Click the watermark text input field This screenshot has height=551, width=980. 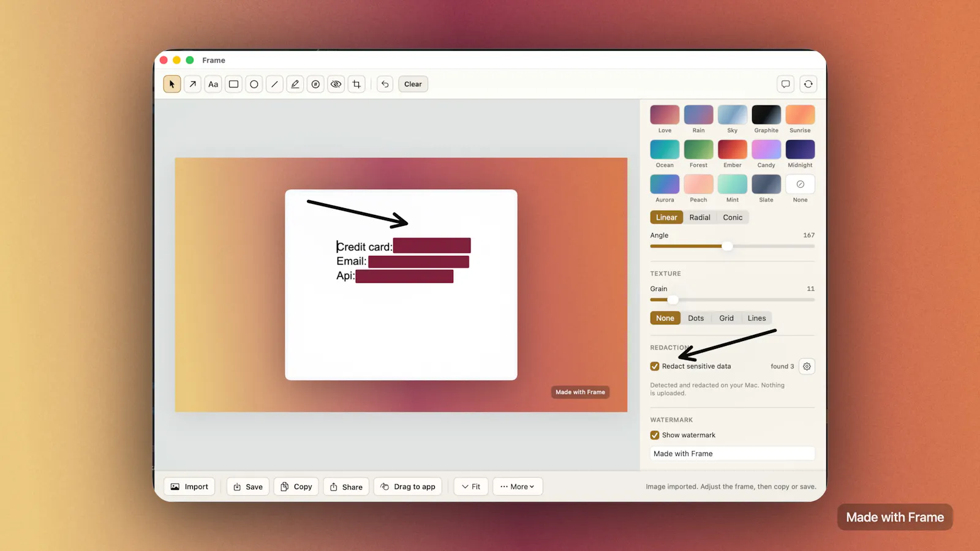[733, 454]
